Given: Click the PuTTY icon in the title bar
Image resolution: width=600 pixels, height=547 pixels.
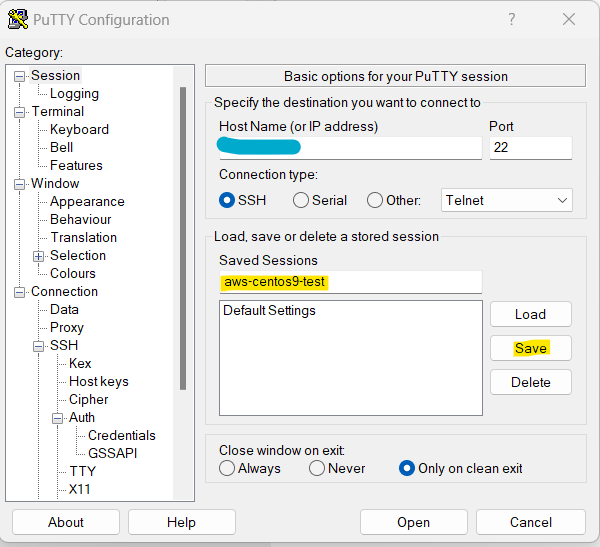Looking at the screenshot, I should (x=17, y=19).
